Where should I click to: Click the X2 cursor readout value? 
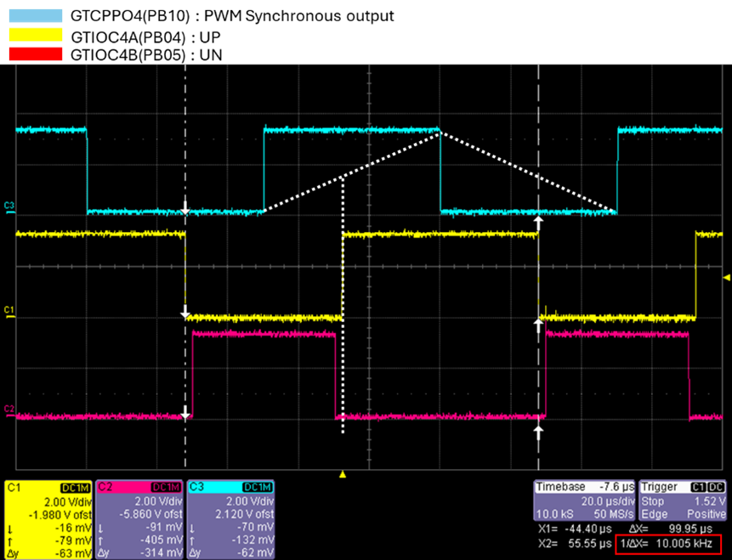[590, 544]
